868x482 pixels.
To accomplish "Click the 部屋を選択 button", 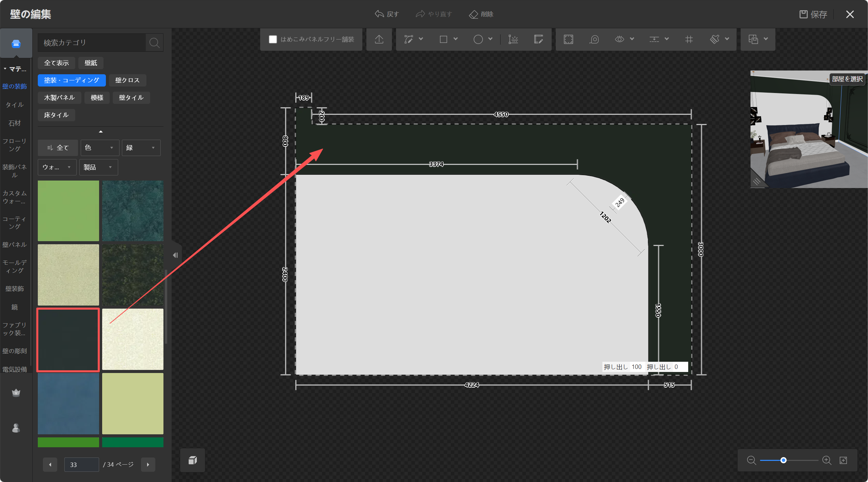I will [847, 79].
